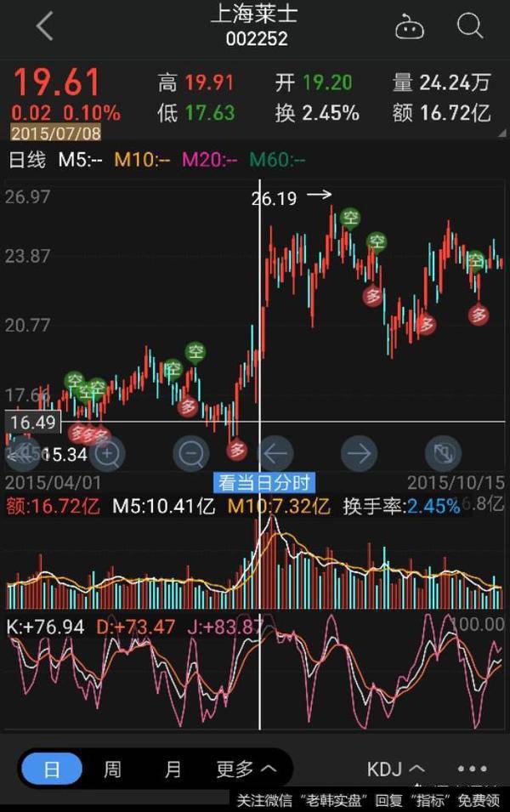Tap the 26.19 peak price label
This screenshot has height=812, width=510.
tap(274, 198)
